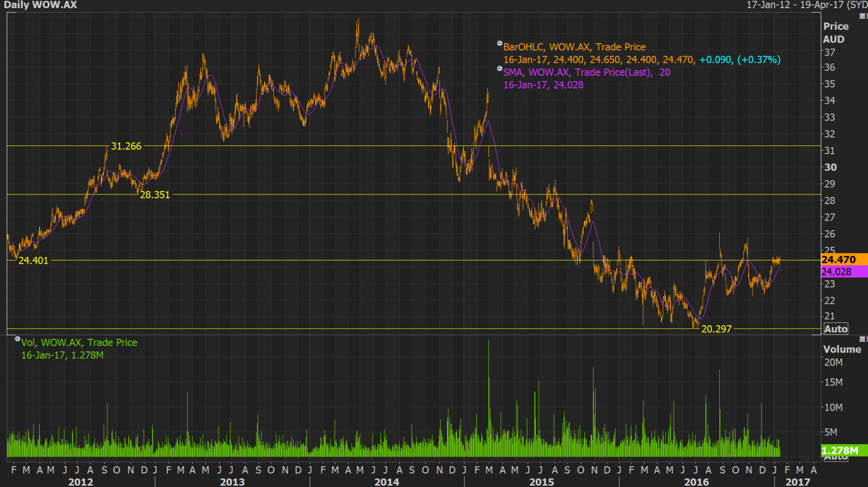Click the SMA value 16-Jan-17, 24.028 in legend
The width and height of the screenshot is (868, 487).
pos(543,85)
